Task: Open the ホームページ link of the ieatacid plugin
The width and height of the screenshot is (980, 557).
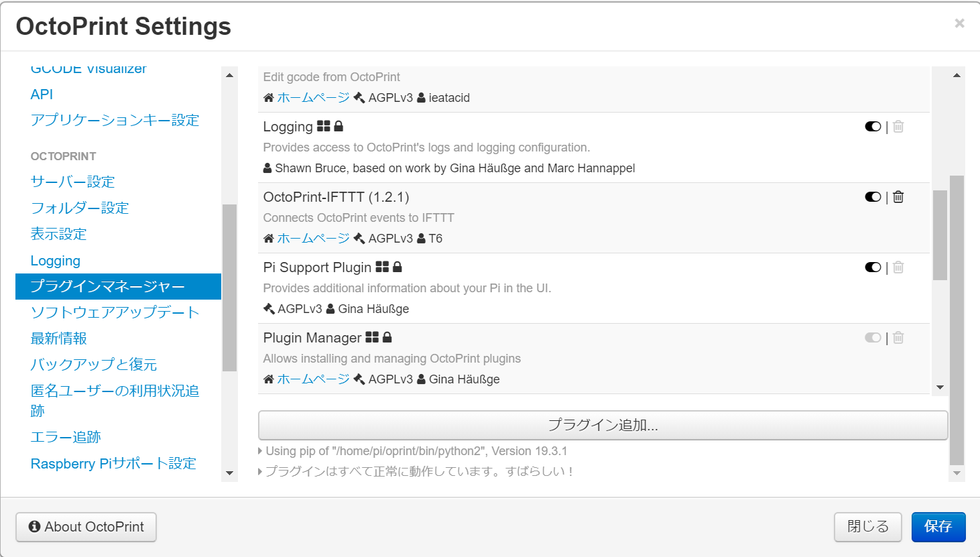Action: 313,98
